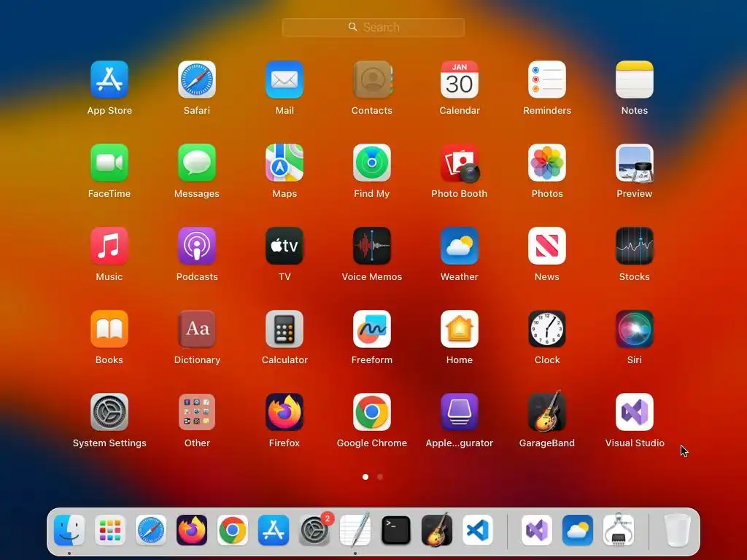Screen dimensions: 747x560
Task: Open TextEdit from the Dock
Action: click(x=355, y=530)
